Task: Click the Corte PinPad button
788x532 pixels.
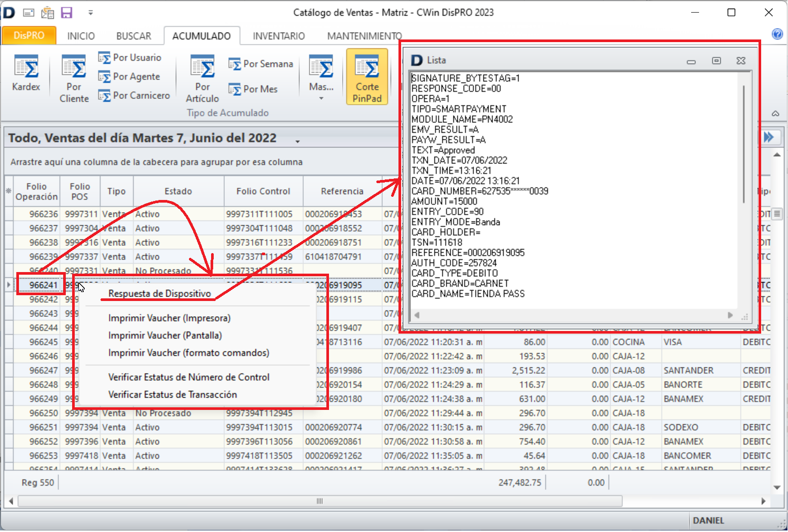Action: click(367, 77)
